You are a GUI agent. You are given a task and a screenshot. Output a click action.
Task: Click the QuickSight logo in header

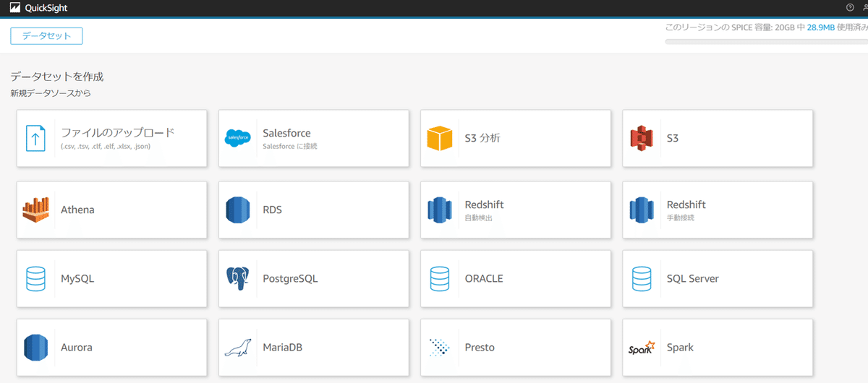click(38, 8)
